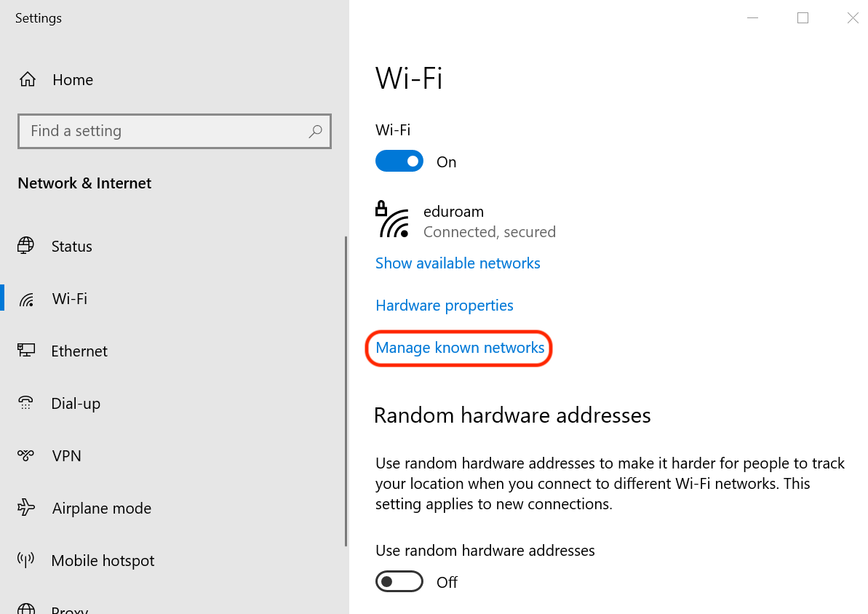The width and height of the screenshot is (868, 614).
Task: Enable Use random hardware addresses toggle
Action: click(399, 582)
